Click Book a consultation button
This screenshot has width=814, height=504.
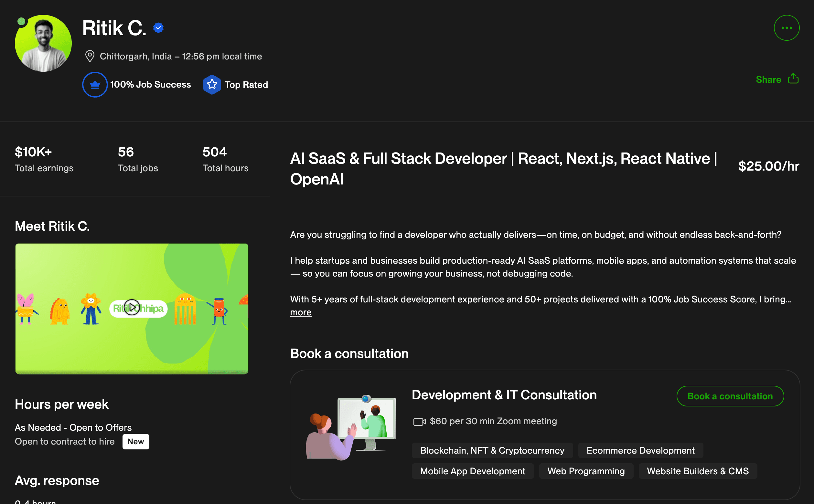pos(730,396)
